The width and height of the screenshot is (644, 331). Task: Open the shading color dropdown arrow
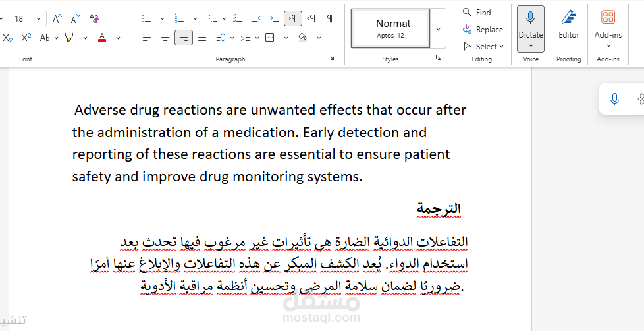tap(319, 38)
